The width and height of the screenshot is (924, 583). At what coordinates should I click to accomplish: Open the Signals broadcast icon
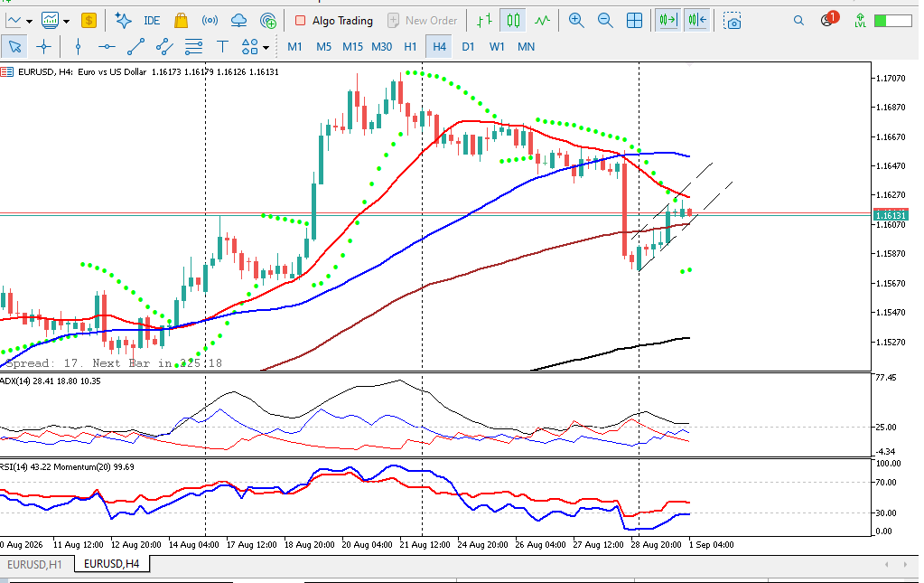point(210,21)
